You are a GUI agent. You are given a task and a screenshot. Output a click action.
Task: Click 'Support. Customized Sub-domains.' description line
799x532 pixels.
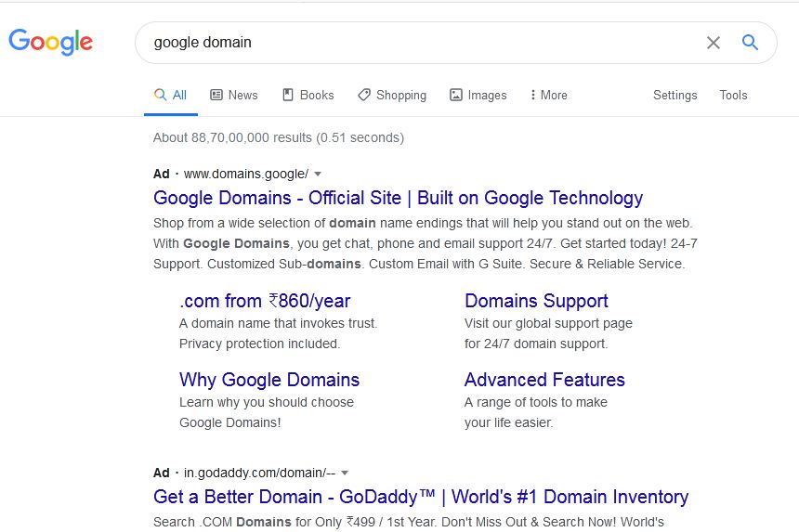(x=419, y=264)
